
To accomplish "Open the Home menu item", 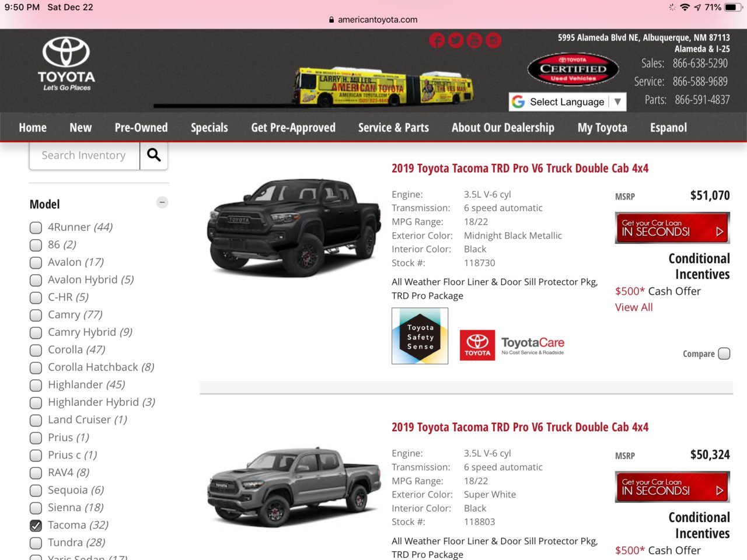I will coord(33,127).
